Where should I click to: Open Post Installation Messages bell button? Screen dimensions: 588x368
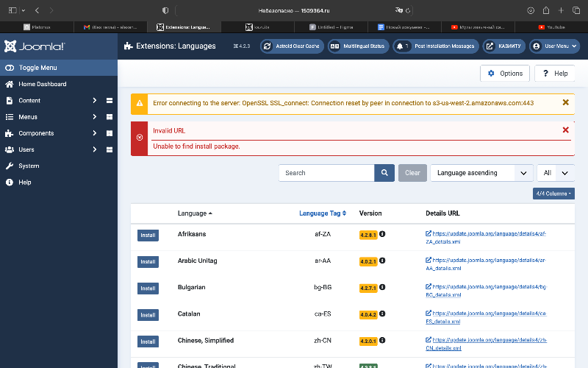436,46
